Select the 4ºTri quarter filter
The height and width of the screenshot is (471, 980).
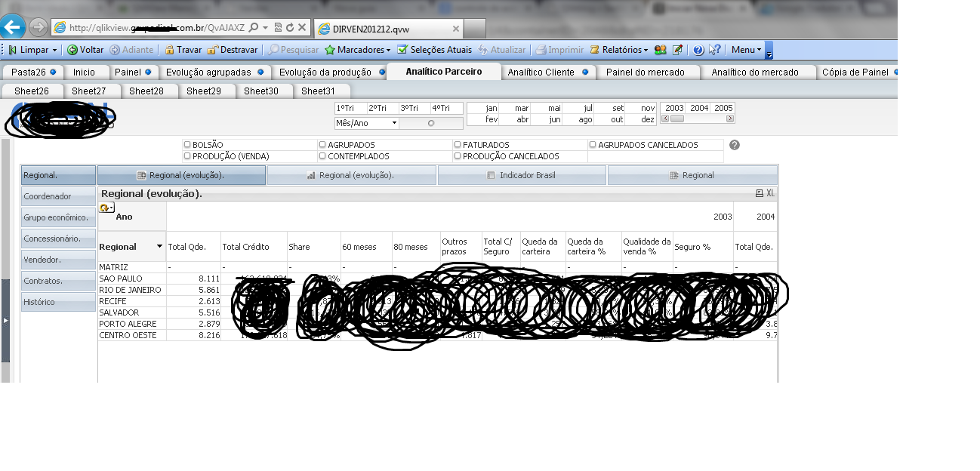447,108
